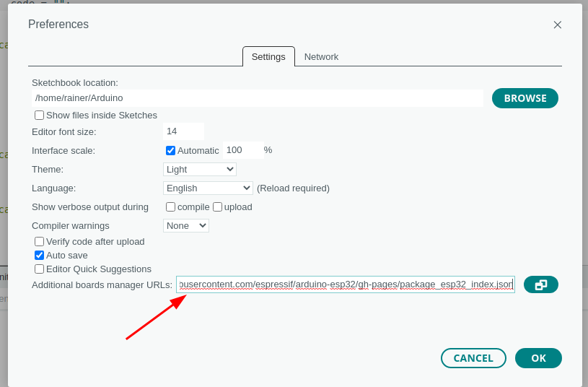Focus the Additional boards manager URLs field
The image size is (588, 387).
(346, 284)
